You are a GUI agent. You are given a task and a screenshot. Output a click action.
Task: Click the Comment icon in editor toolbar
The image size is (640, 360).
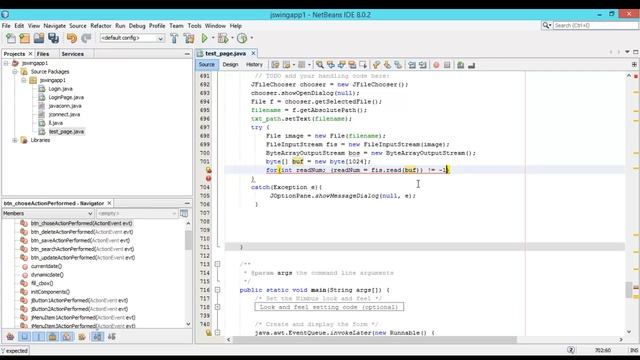point(460,65)
